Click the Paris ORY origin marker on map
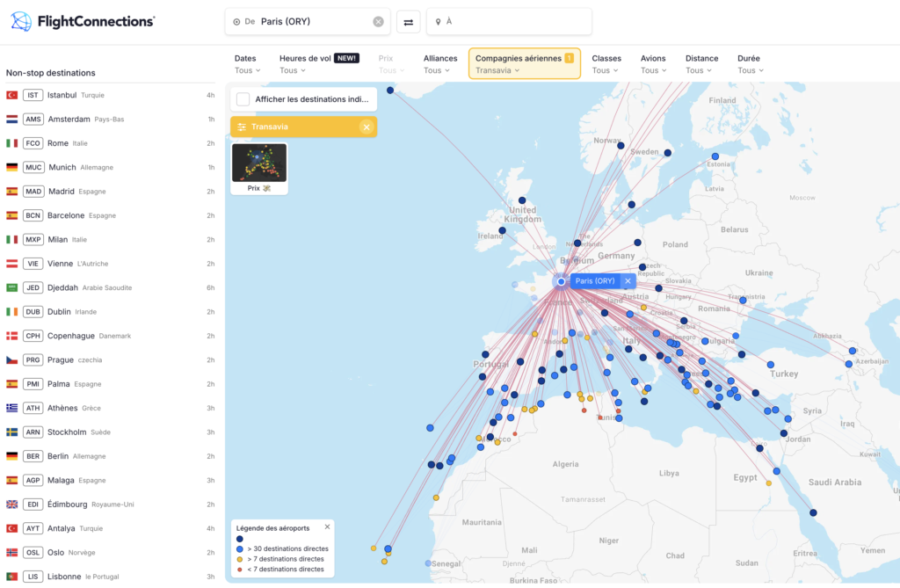 (x=561, y=281)
